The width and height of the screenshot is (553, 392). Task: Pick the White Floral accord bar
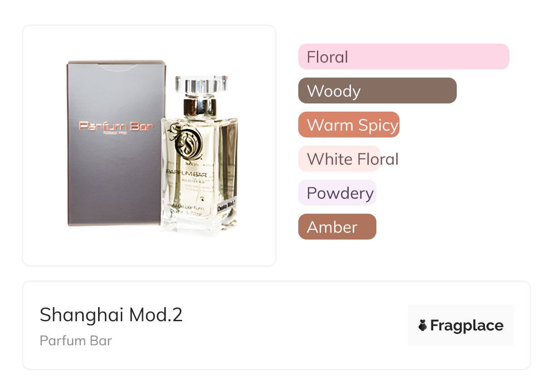click(349, 159)
